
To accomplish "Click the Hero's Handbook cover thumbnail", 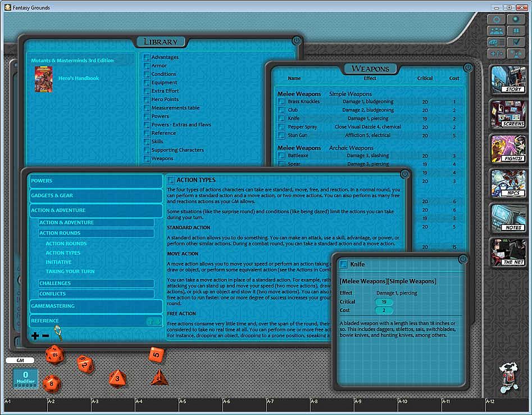I will 43,79.
